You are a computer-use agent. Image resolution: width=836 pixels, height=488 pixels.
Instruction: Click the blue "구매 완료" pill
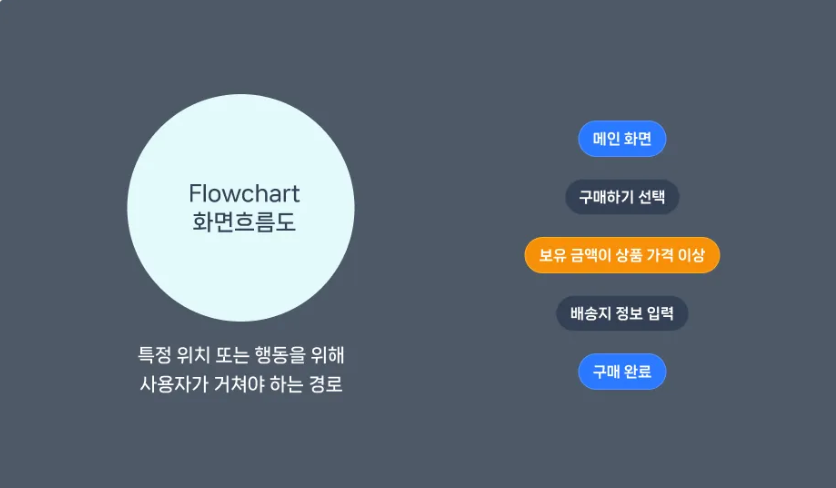[x=622, y=371]
